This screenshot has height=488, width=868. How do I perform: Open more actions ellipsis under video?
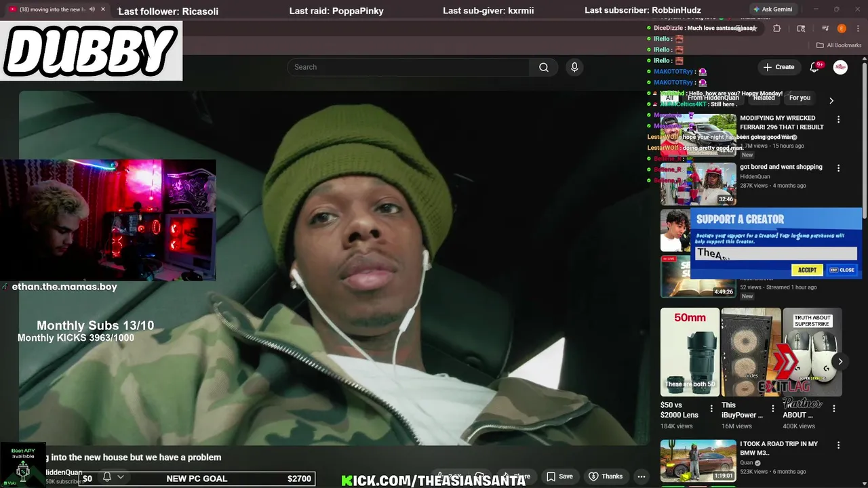click(x=641, y=476)
